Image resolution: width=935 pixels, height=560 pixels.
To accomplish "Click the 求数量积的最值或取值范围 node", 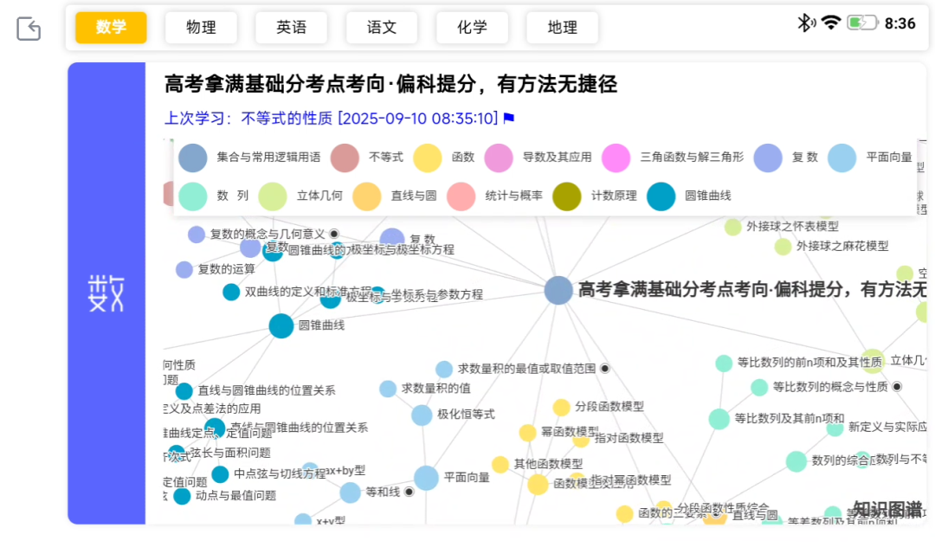I will coord(443,370).
